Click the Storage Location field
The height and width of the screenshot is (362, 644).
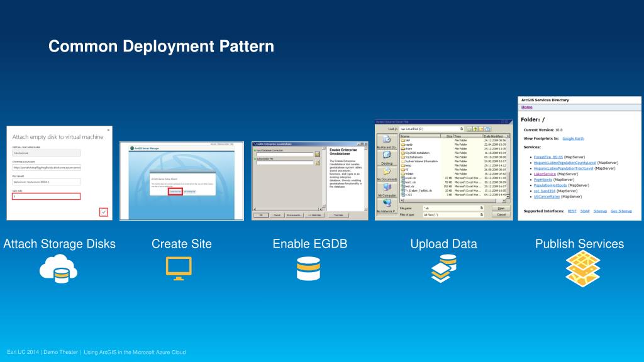click(47, 167)
